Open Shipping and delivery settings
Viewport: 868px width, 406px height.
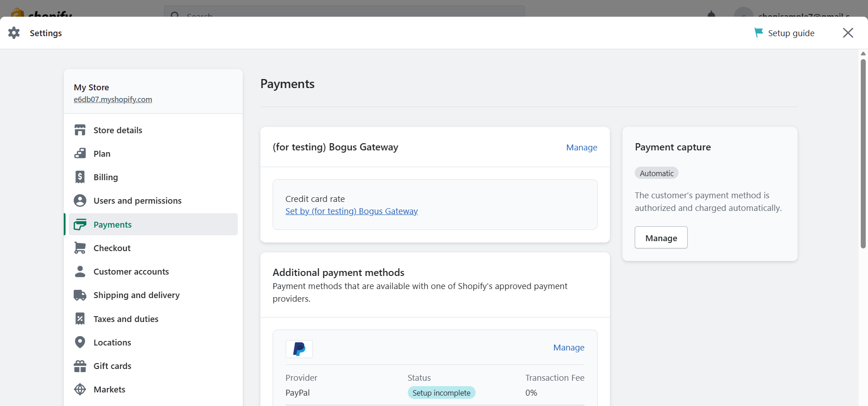(153, 295)
